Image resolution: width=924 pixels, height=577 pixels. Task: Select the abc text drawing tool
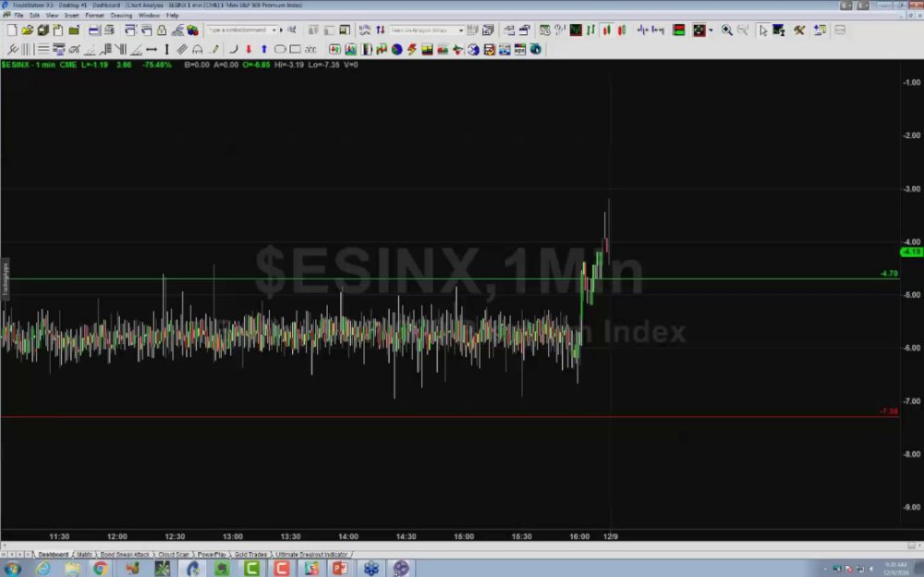coord(310,50)
